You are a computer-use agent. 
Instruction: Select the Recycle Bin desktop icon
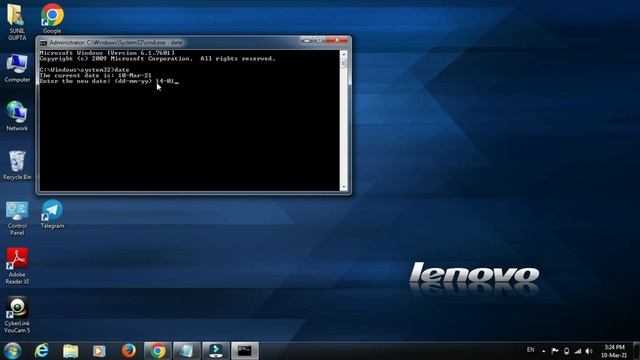point(17,165)
